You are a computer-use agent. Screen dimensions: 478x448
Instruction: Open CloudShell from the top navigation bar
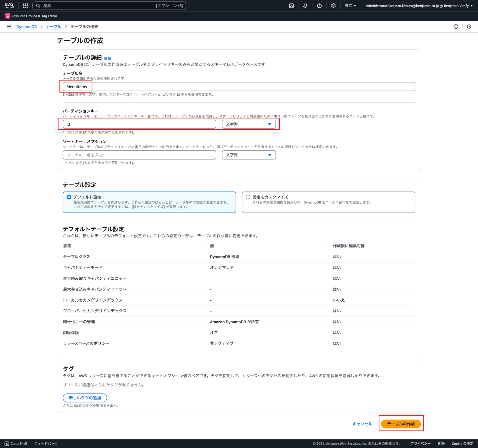[x=291, y=6]
